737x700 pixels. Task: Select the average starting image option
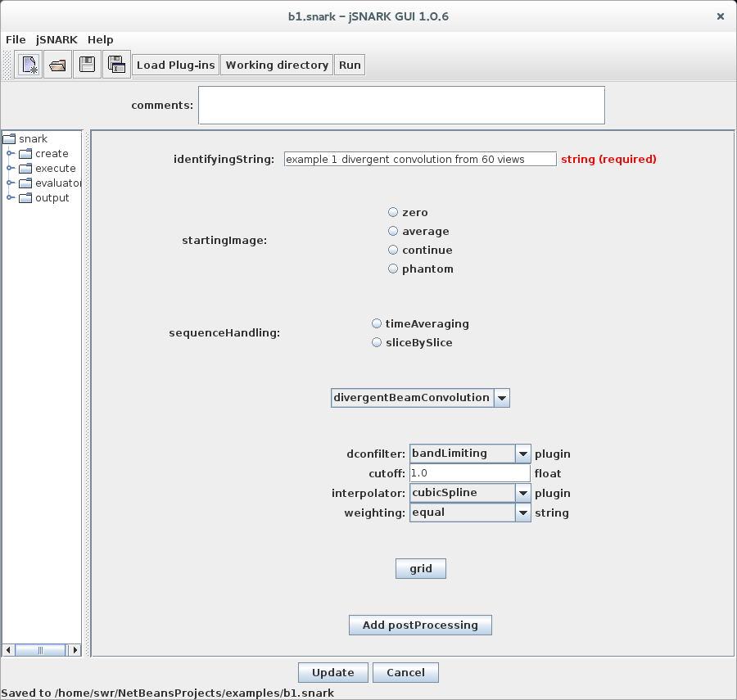pos(393,231)
